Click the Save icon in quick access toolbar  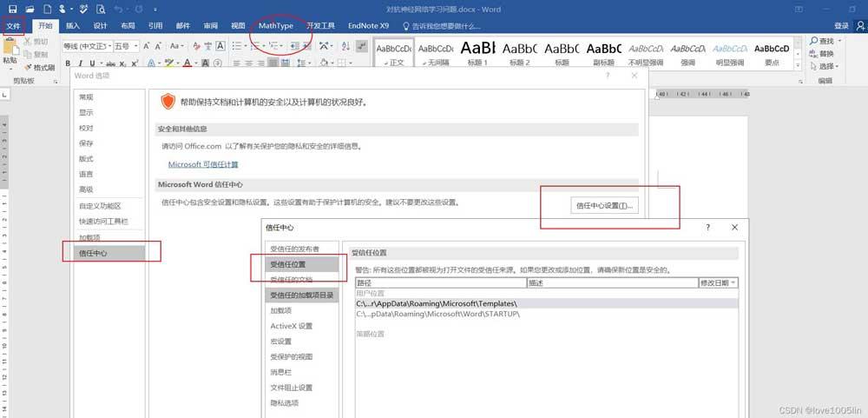pos(12,9)
